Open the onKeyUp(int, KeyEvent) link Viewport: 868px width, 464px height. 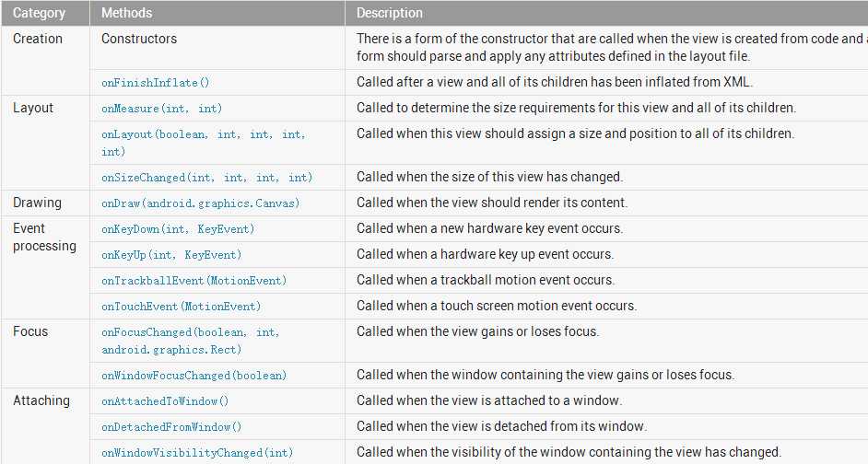[x=171, y=255]
